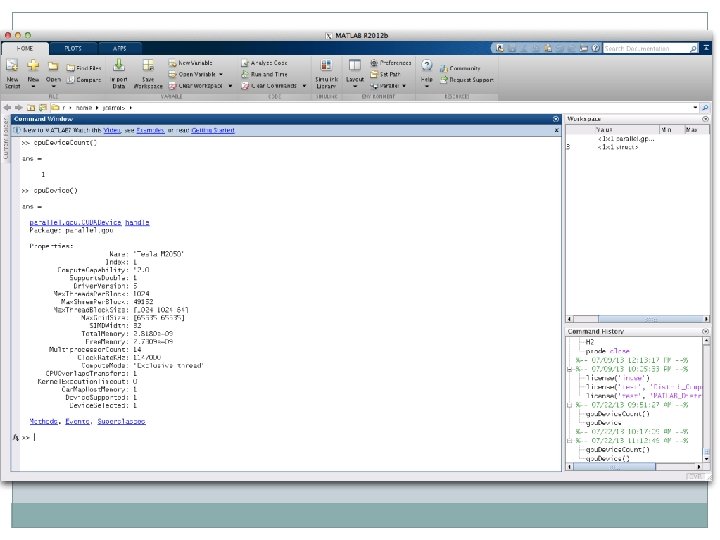
Task: Switch to the APPS tab
Action: 119,48
